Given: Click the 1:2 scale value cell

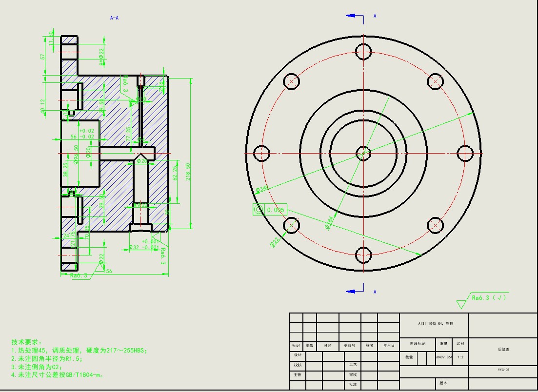Looking at the screenshot, I should tap(460, 357).
